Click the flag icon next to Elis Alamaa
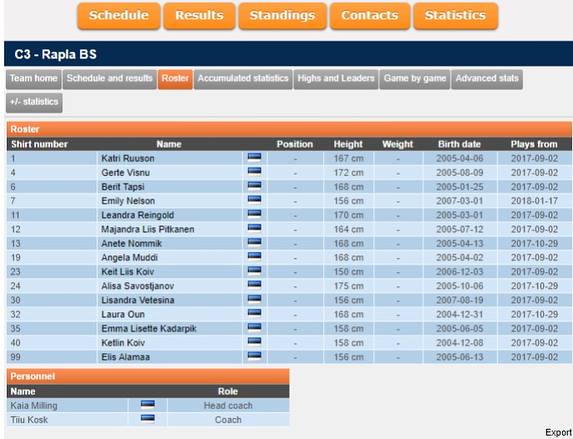 [254, 356]
